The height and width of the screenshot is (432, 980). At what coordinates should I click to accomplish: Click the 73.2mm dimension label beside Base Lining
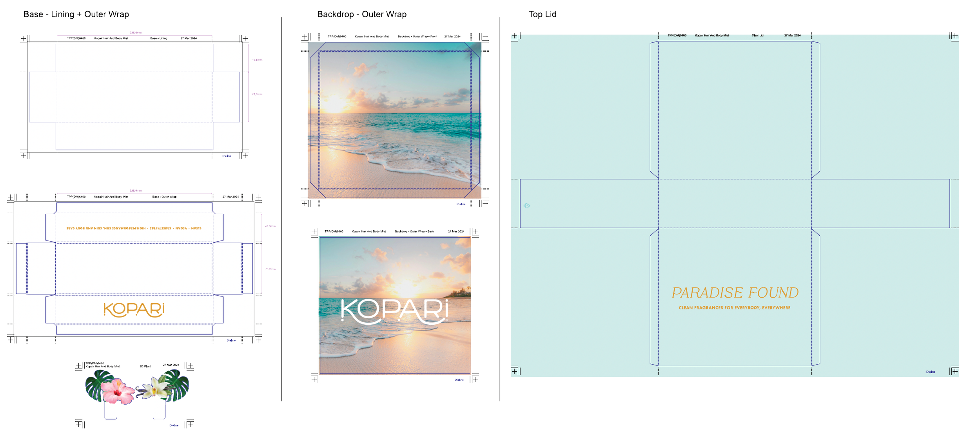tap(257, 94)
